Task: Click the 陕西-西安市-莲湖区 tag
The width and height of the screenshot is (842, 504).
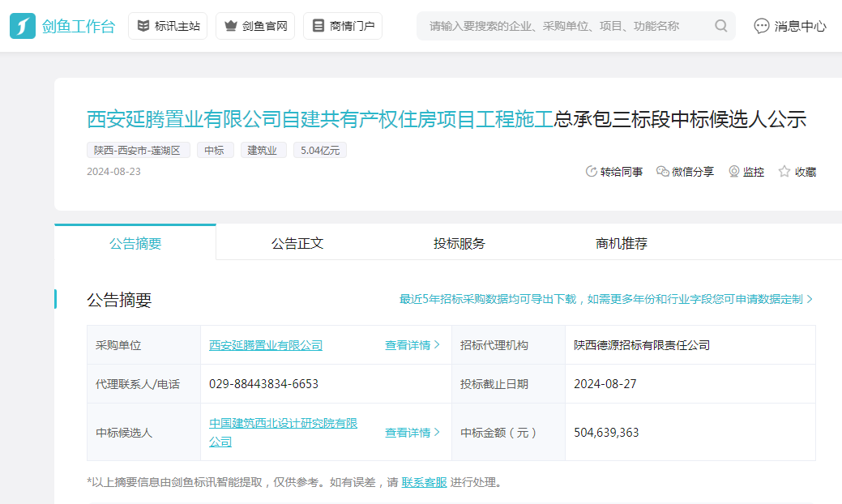Action: click(x=138, y=150)
